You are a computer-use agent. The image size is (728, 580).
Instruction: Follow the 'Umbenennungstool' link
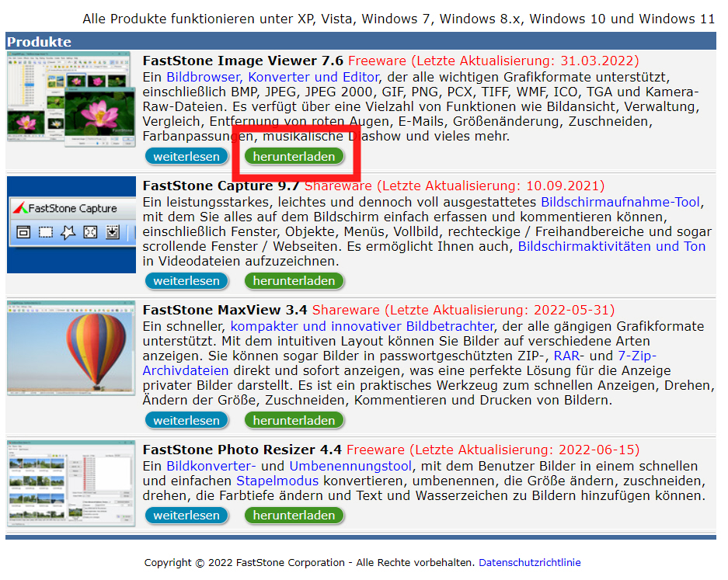coord(350,466)
